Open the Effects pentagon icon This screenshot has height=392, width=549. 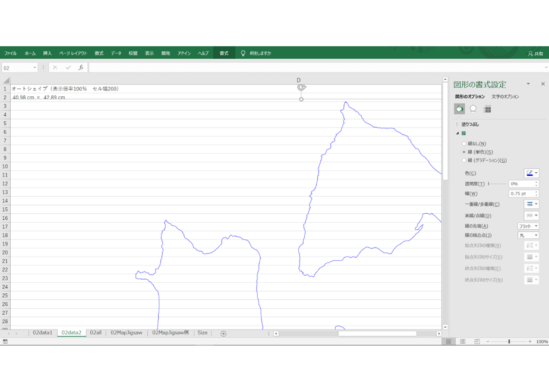coord(473,109)
